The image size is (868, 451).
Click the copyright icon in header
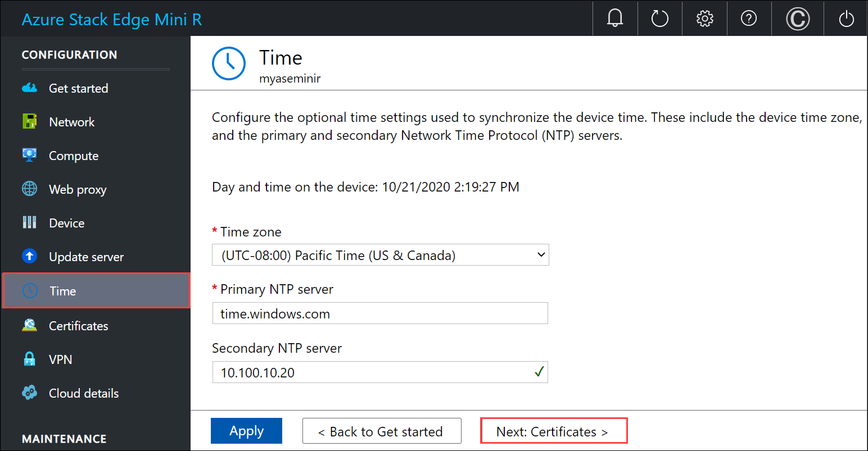click(797, 19)
